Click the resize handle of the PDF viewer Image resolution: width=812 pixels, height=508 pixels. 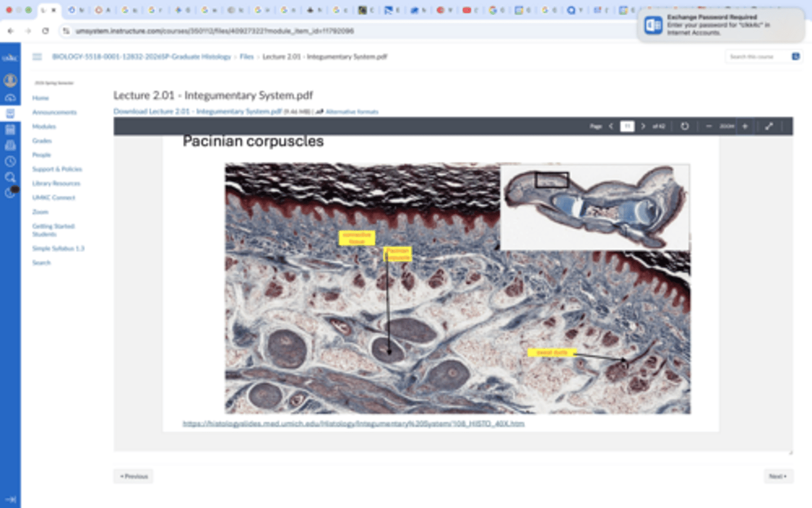pyautogui.click(x=791, y=452)
